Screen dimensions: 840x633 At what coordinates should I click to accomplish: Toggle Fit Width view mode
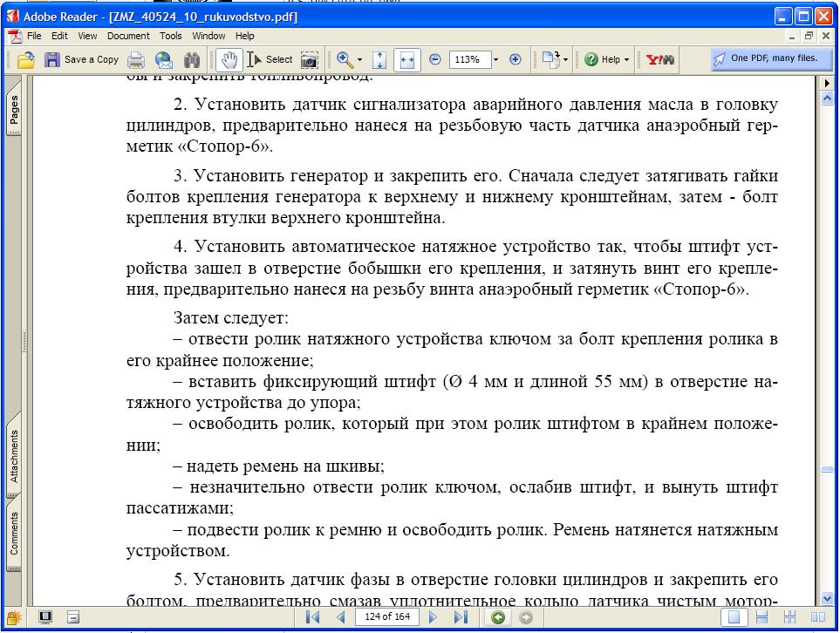(406, 59)
